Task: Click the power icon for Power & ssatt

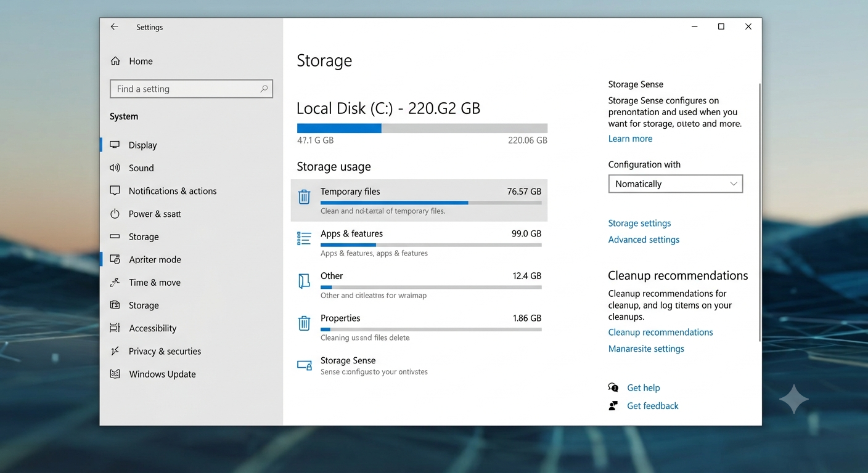Action: [x=115, y=214]
